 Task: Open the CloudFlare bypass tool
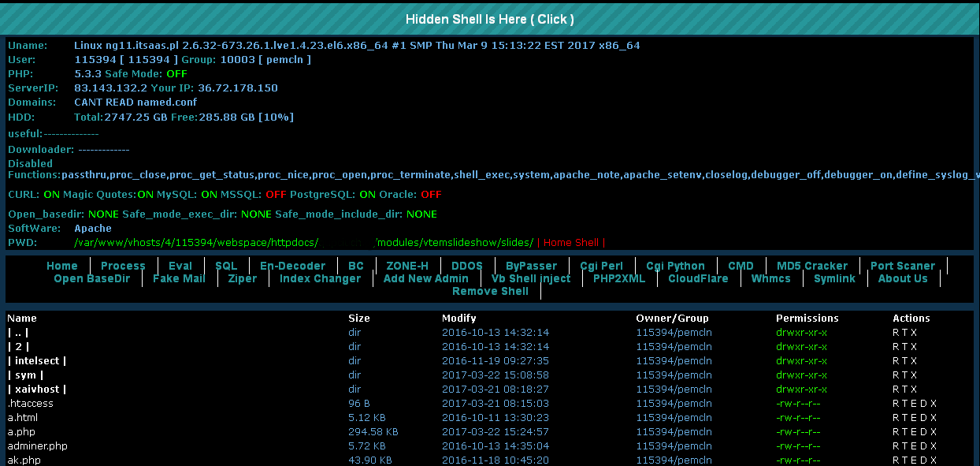[x=698, y=278]
